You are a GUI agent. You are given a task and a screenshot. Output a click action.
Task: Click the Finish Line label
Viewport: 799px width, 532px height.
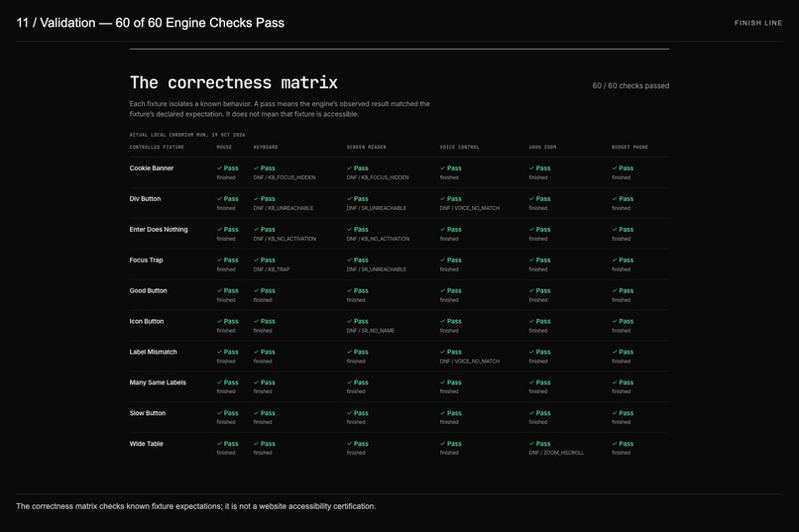758,23
